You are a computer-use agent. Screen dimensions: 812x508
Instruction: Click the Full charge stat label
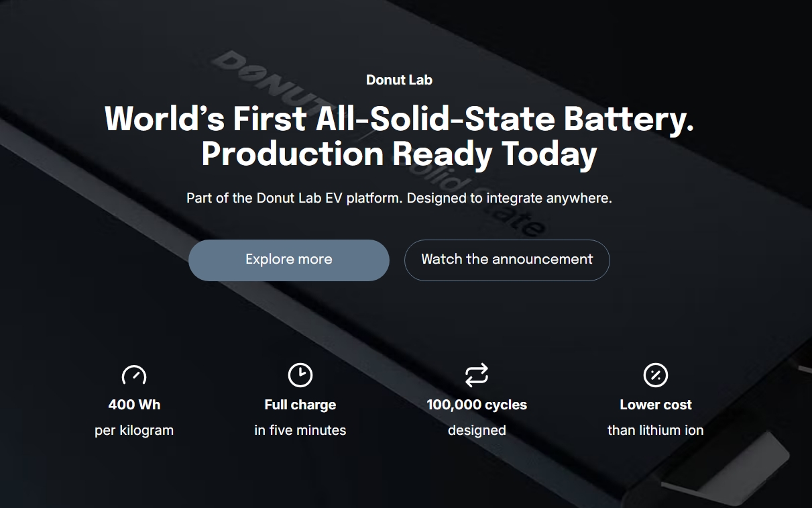(300, 405)
